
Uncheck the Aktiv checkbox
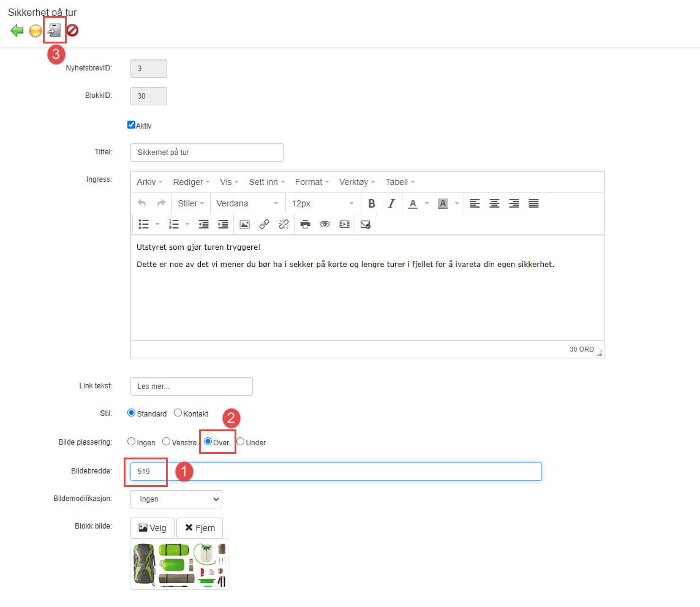tap(131, 125)
